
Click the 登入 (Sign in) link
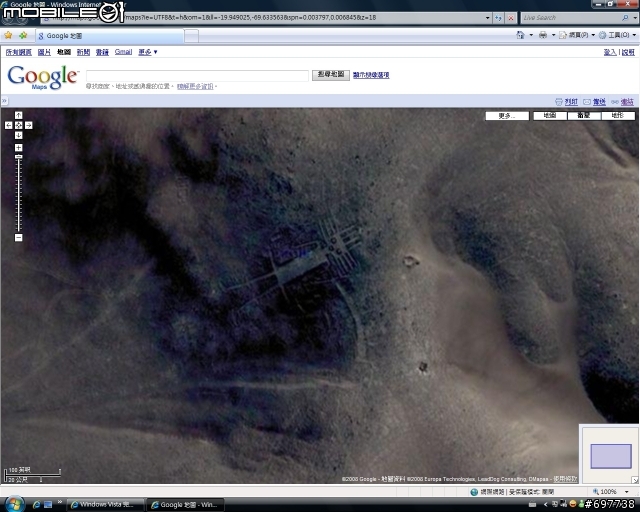[610, 52]
